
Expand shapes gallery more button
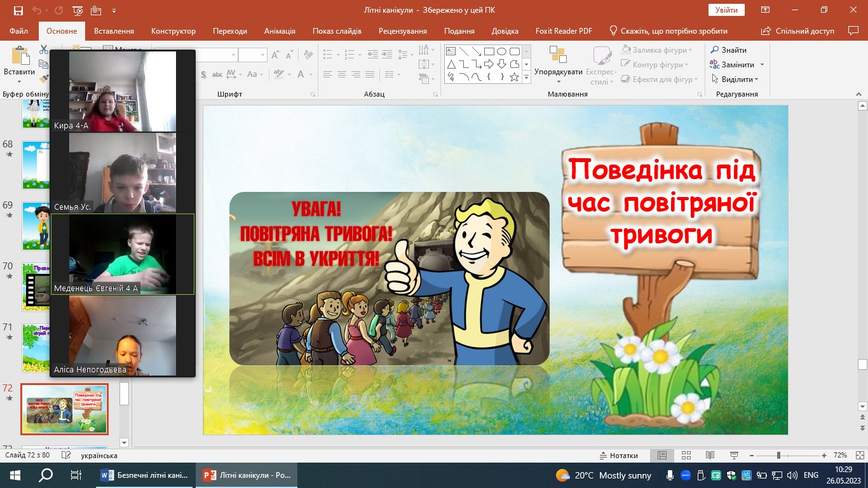(x=526, y=77)
